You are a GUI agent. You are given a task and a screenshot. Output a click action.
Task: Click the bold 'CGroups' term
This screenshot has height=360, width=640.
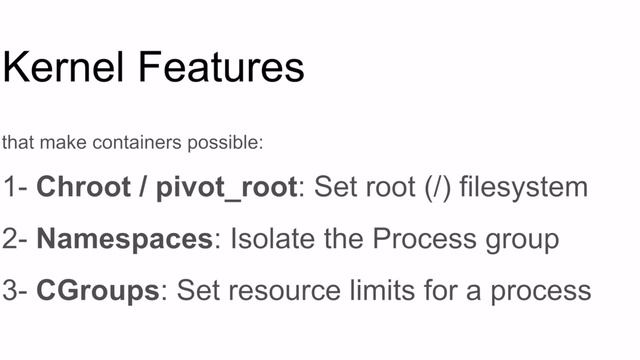click(x=98, y=291)
